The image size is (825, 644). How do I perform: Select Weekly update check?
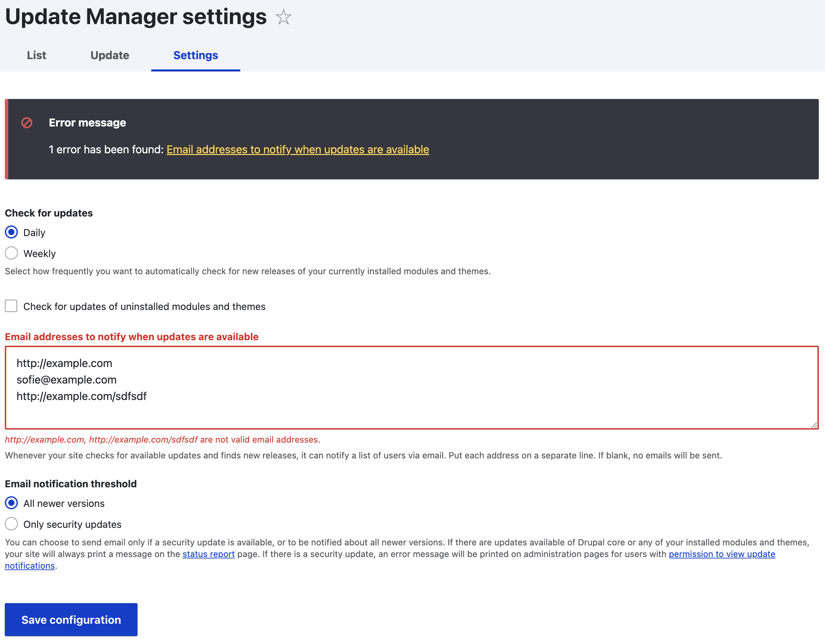point(11,253)
